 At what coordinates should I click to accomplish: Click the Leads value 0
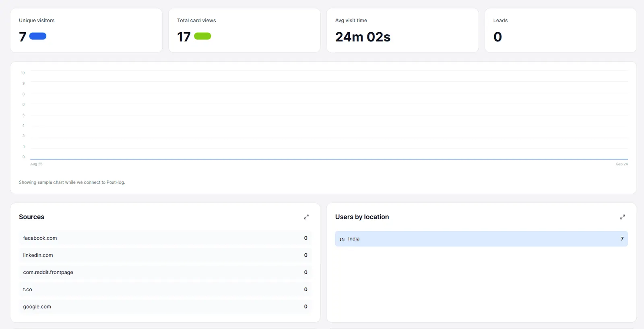click(x=498, y=37)
